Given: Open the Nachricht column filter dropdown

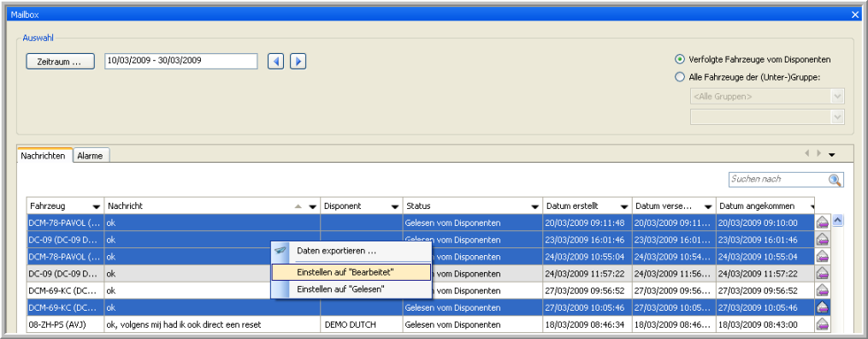Looking at the screenshot, I should [313, 206].
